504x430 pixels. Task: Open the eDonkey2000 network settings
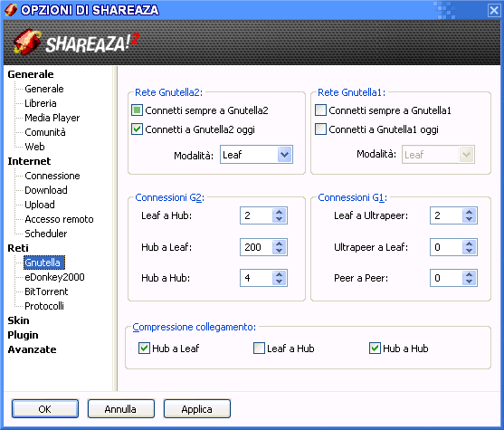tap(54, 277)
